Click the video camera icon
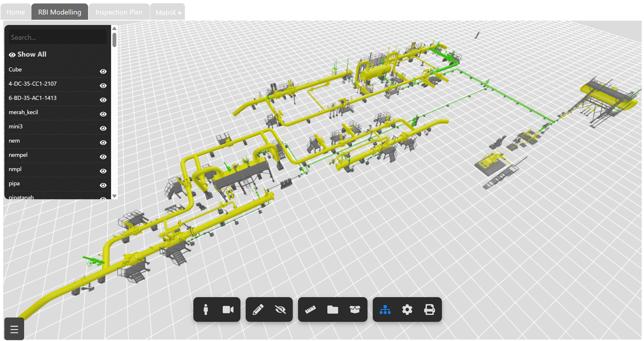The image size is (644, 341). (x=228, y=309)
